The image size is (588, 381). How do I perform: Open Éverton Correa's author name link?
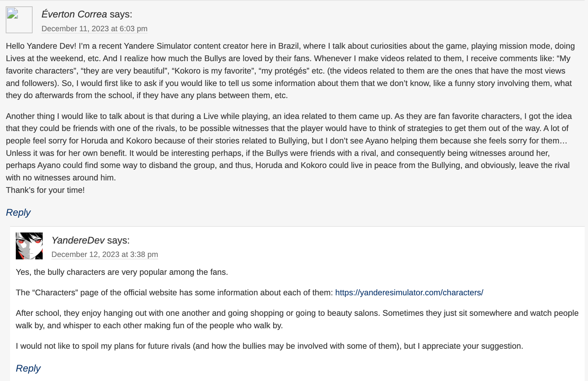(74, 14)
